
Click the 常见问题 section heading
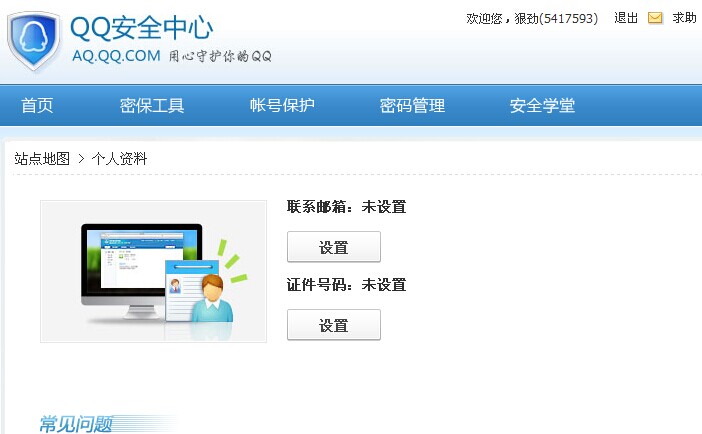(x=76, y=424)
